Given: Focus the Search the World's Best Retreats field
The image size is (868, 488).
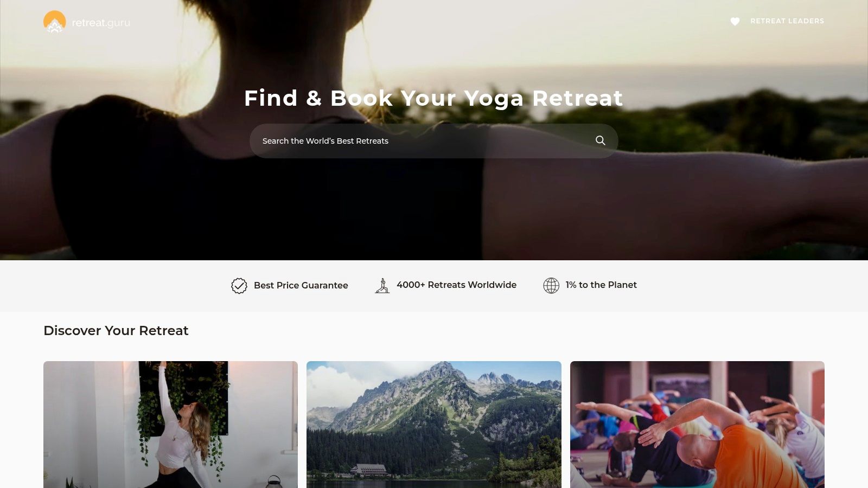Looking at the screenshot, I should tap(434, 141).
